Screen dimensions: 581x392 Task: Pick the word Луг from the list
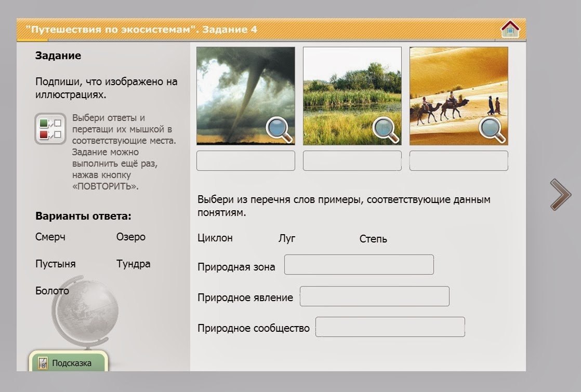286,238
